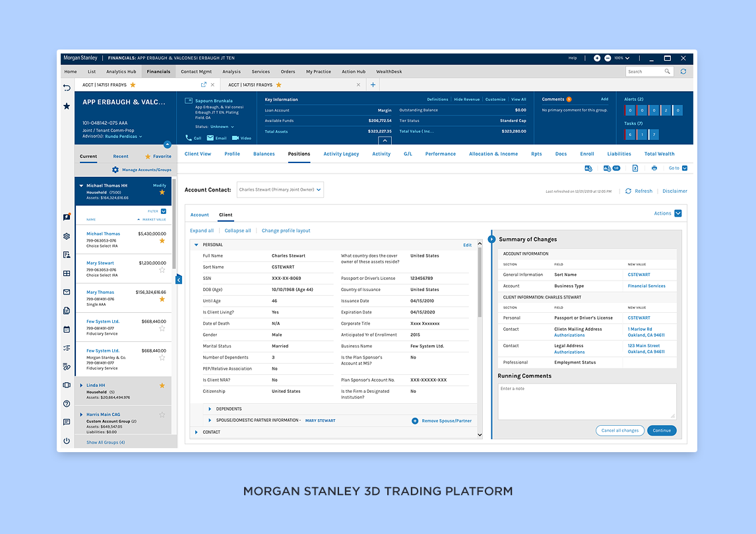The height and width of the screenshot is (534, 756).
Task: Open the documents icon in left sidebar
Action: pyautogui.click(x=67, y=311)
